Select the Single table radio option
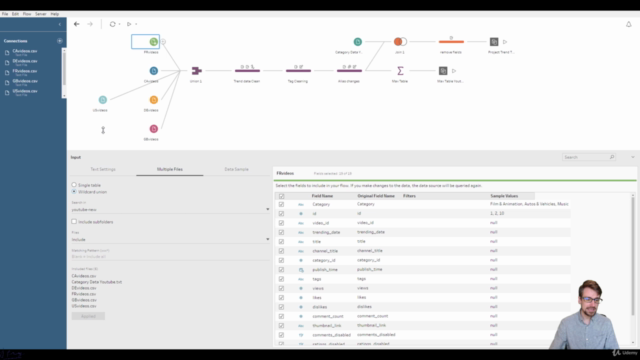The image size is (640, 360). [x=74, y=185]
